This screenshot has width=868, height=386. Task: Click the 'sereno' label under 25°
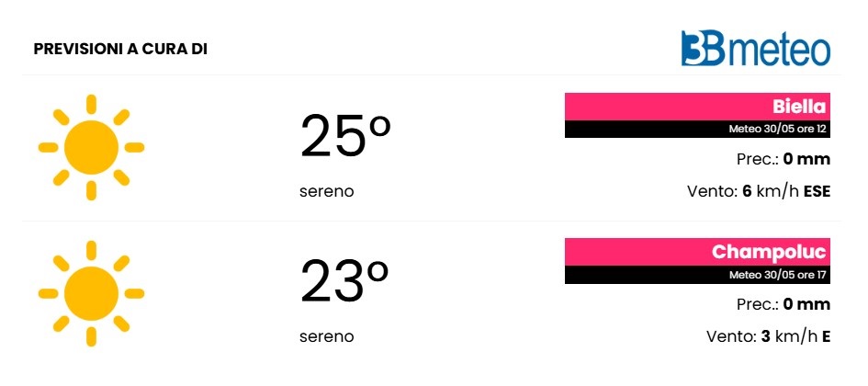pyautogui.click(x=327, y=191)
